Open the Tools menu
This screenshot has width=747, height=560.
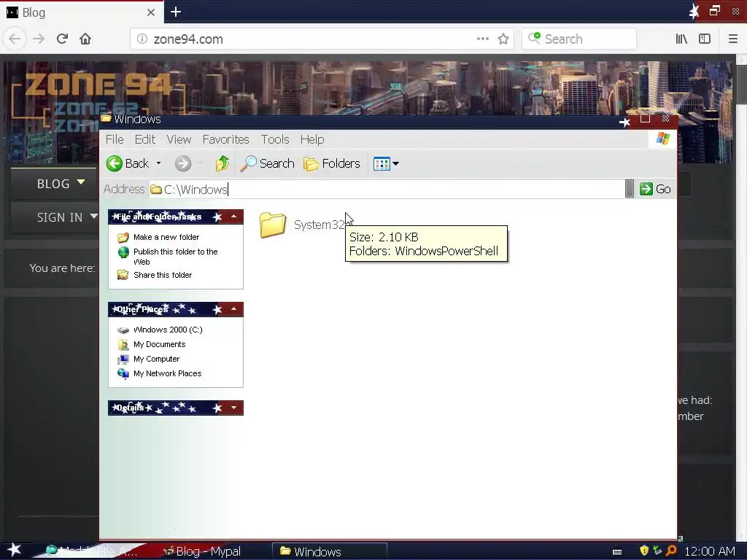pyautogui.click(x=275, y=139)
